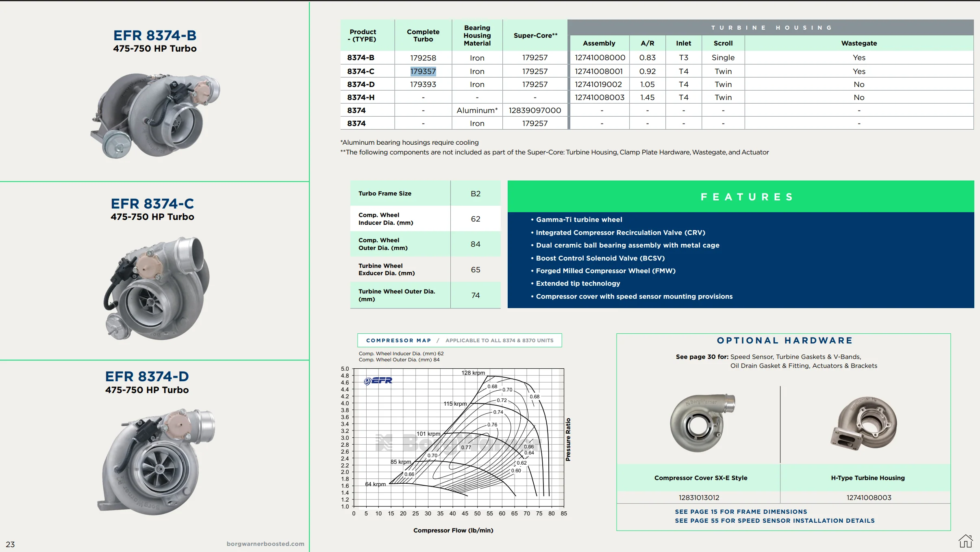Click "See page 55" speed sensor details link
The height and width of the screenshot is (552, 980).
pyautogui.click(x=774, y=521)
